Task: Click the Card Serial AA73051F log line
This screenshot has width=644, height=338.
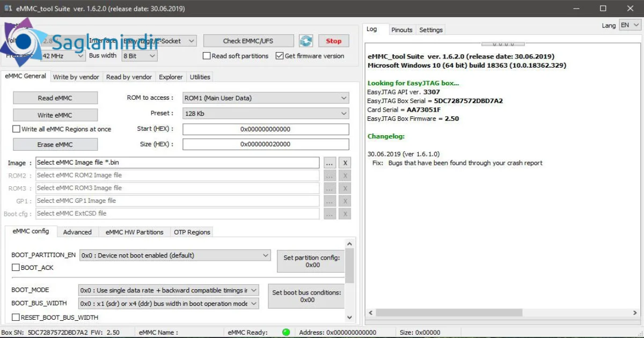Action: 404,110
